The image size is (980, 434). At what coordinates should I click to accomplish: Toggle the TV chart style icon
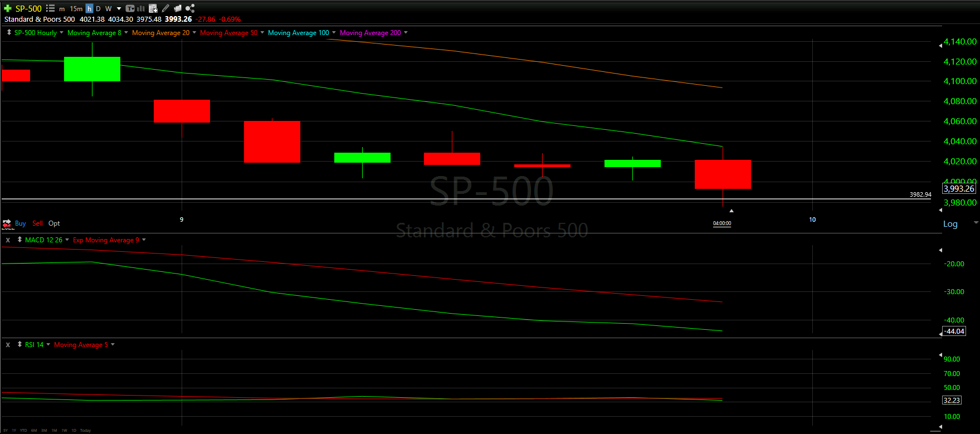coord(130,8)
